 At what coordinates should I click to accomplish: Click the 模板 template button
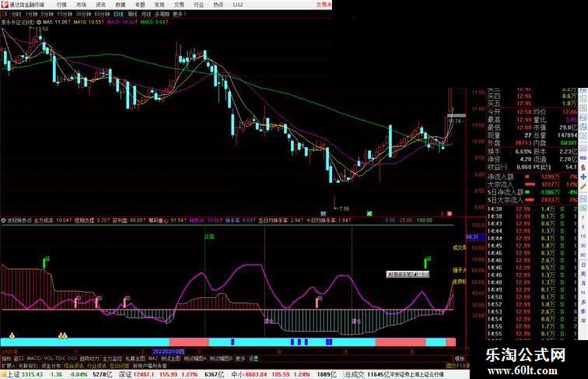[x=460, y=358]
